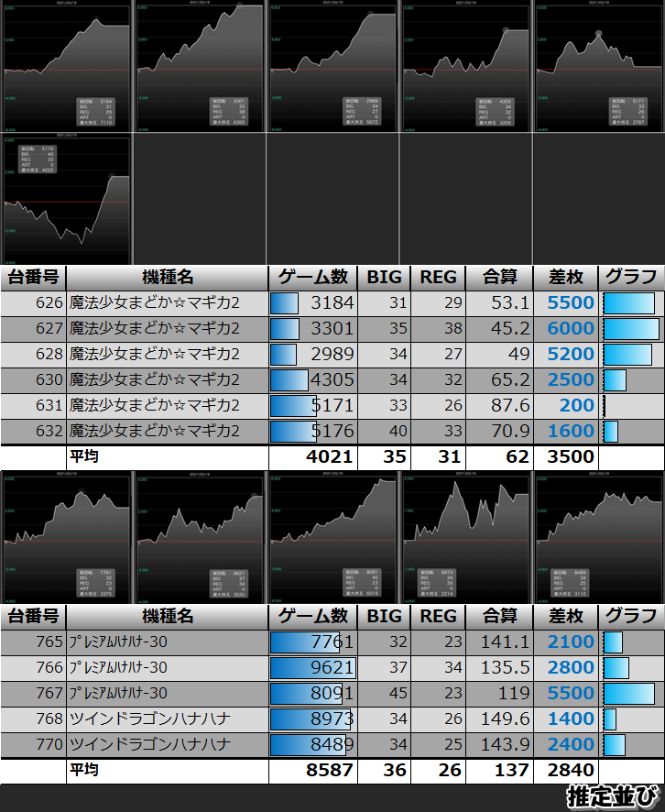Click the first table's 機種名 column header
Image resolution: width=665 pixels, height=812 pixels.
(x=167, y=278)
